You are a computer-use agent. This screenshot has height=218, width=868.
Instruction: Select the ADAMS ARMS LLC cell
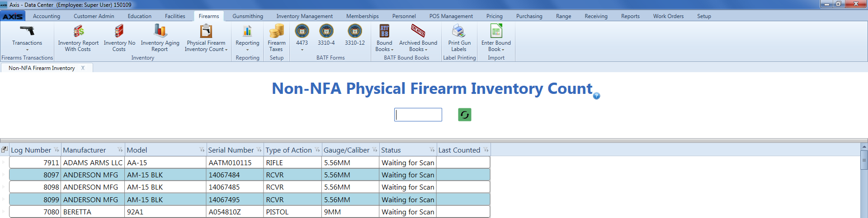93,162
